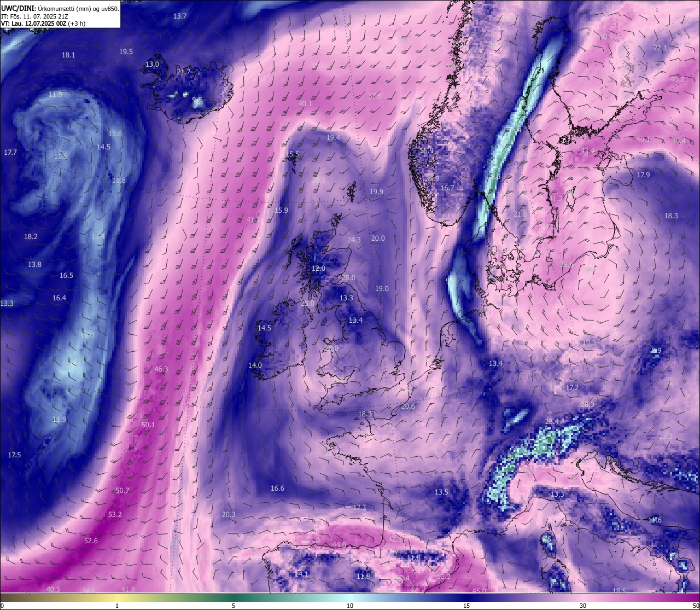This screenshot has height=610, width=700.
Task: Click the 14.0 value near Ireland
Action: (x=255, y=365)
